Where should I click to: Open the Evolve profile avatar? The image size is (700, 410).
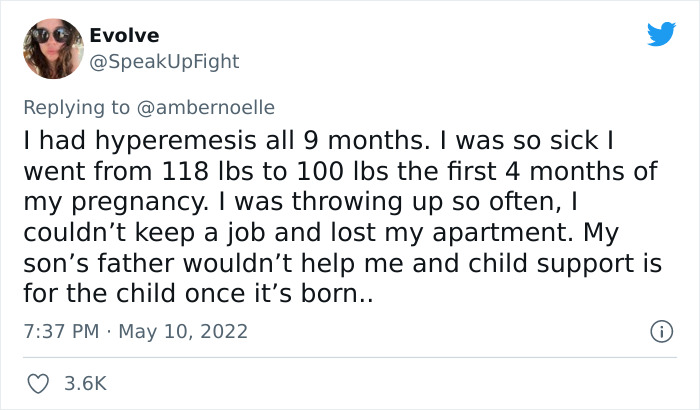[x=52, y=48]
